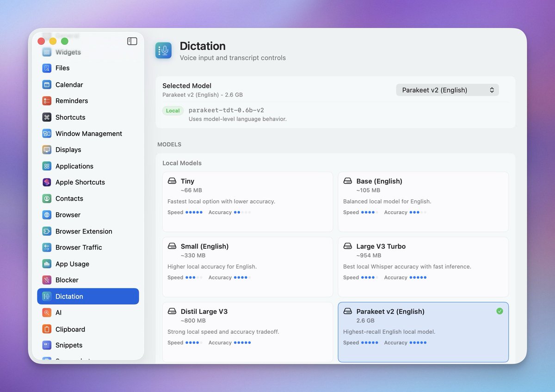Screen dimensions: 555x392
Task: Click the Browser globe icon
Action: [x=47, y=215]
